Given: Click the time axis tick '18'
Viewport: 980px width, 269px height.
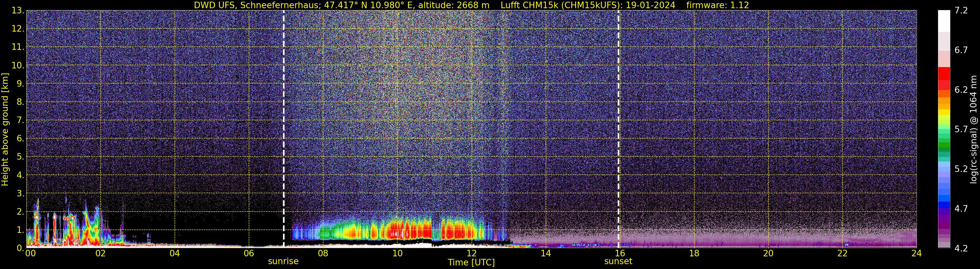Looking at the screenshot, I should coord(694,253).
